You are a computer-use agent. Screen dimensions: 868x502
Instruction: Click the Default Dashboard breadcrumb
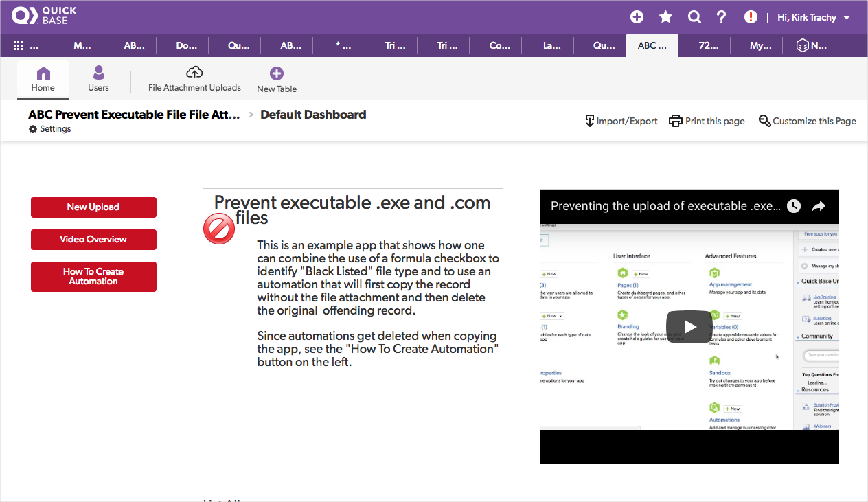(x=313, y=115)
